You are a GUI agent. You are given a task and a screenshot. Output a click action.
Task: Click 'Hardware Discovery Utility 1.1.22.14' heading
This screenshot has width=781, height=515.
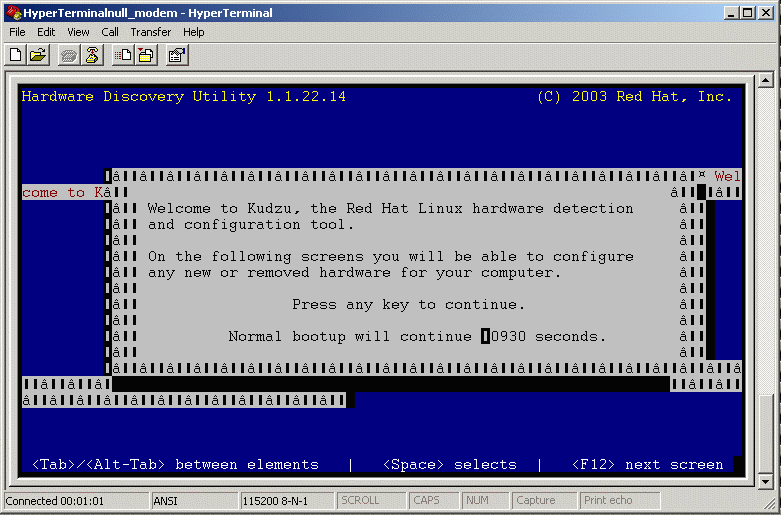point(183,96)
